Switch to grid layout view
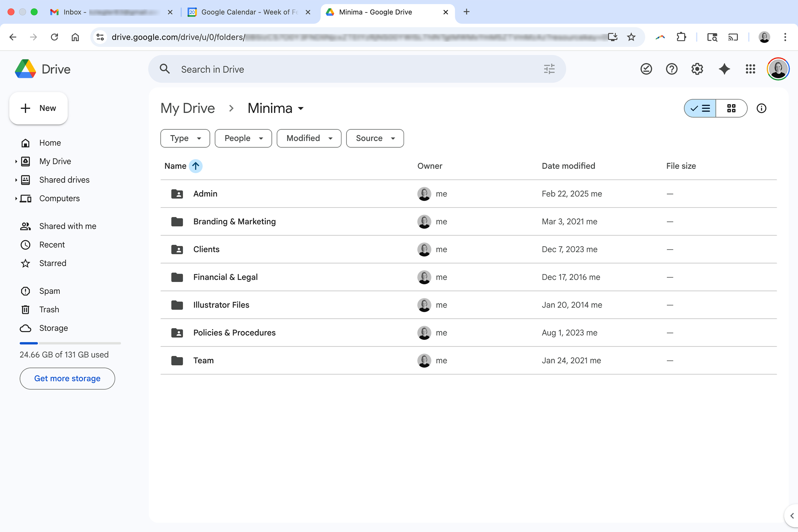The height and width of the screenshot is (532, 798). [x=731, y=108]
